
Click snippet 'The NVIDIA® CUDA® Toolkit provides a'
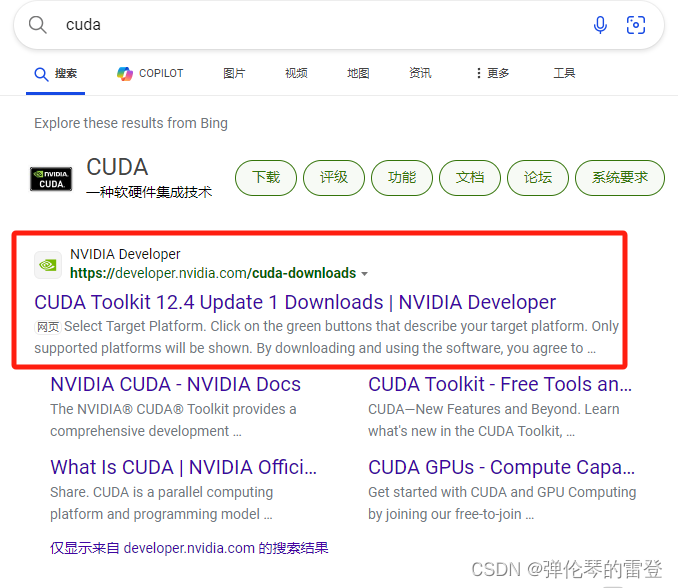173,409
